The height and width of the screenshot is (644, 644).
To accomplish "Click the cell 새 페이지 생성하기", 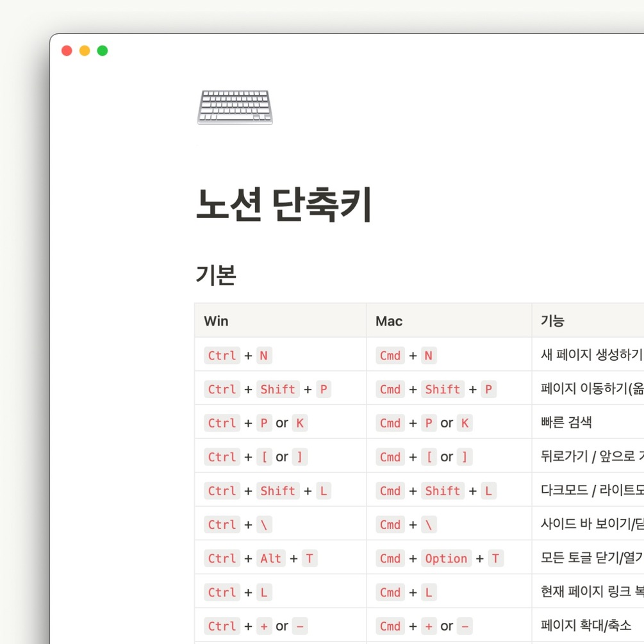I will click(588, 355).
